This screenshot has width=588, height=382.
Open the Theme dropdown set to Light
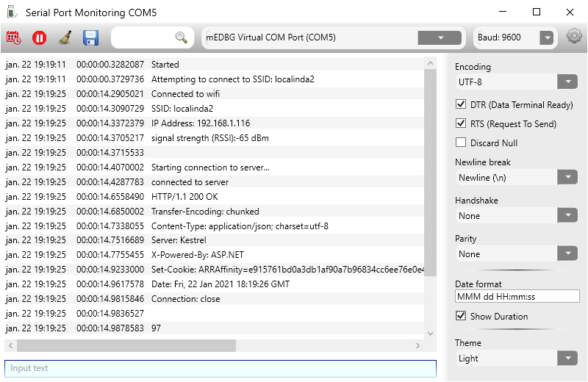[x=567, y=358]
